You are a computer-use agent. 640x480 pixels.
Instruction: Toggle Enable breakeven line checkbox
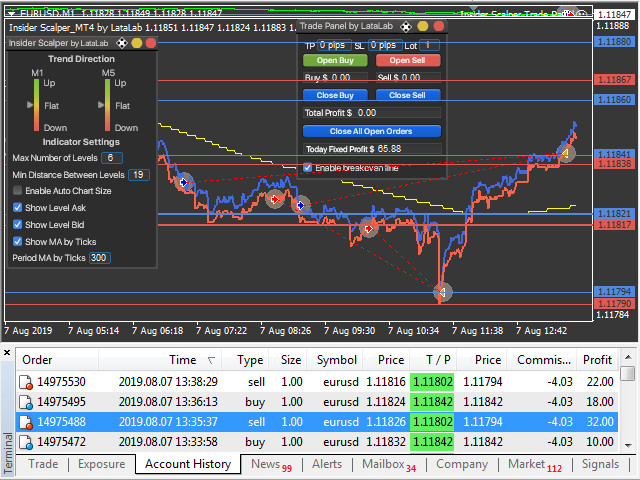tap(308, 167)
